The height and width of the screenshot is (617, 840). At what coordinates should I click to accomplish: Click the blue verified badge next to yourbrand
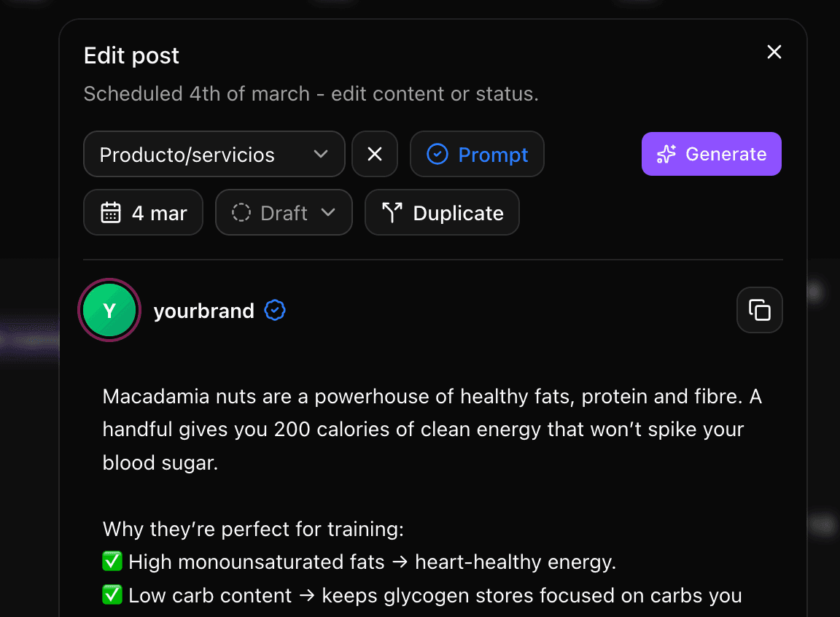tap(274, 310)
